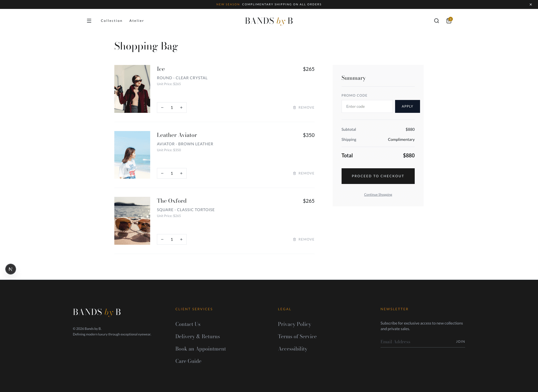
Task: Decrease quantity of Leather Aviator
Action: click(162, 173)
